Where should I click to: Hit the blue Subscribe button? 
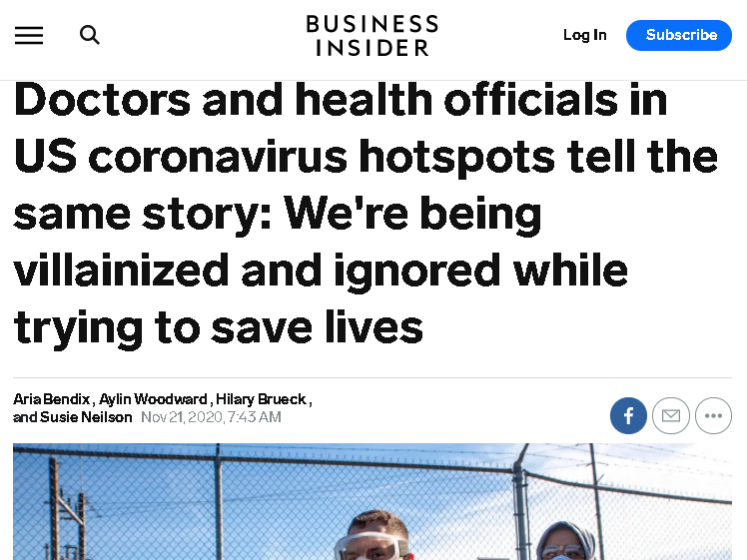679,35
